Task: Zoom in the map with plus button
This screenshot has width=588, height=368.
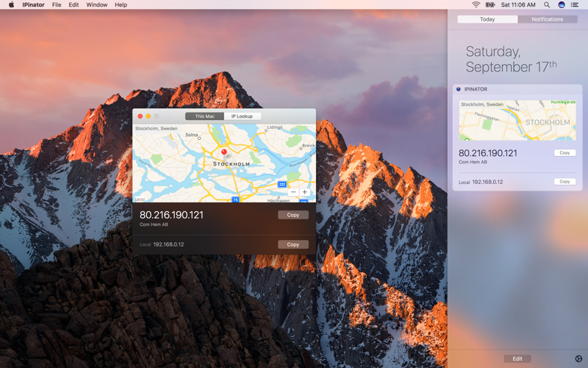Action: [x=305, y=192]
